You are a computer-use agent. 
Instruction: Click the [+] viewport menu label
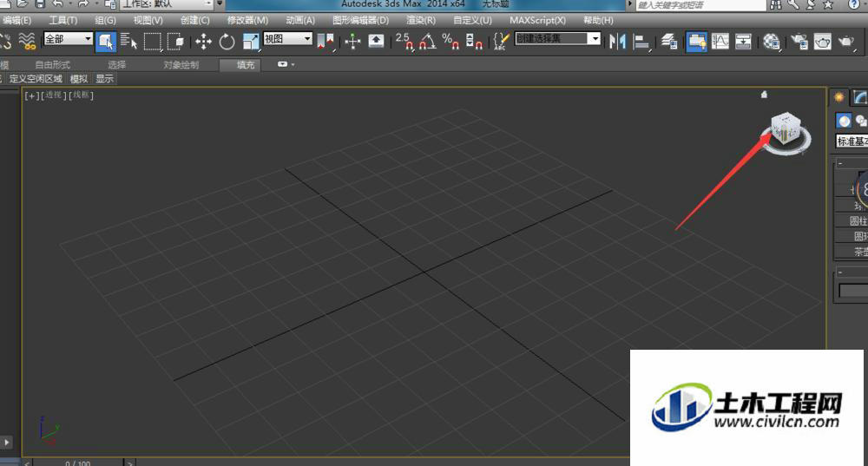pyautogui.click(x=32, y=95)
